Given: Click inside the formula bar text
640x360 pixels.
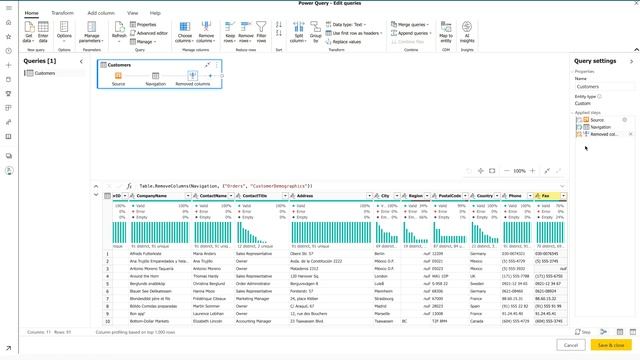Looking at the screenshot, I should click(x=226, y=186).
